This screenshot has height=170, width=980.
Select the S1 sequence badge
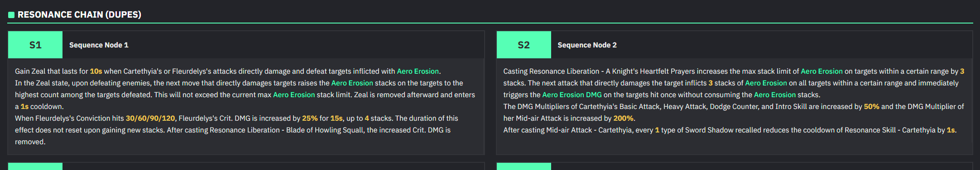click(35, 45)
